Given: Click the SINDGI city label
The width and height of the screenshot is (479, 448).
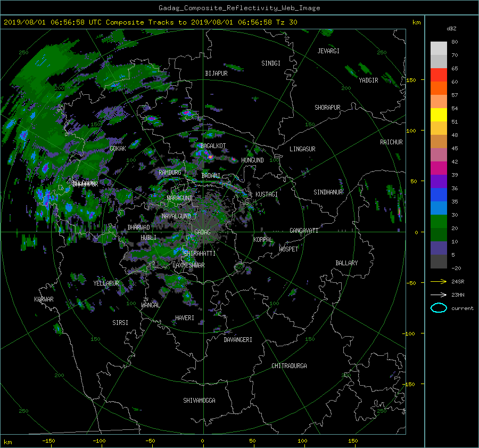Looking at the screenshot, I should (x=271, y=63).
